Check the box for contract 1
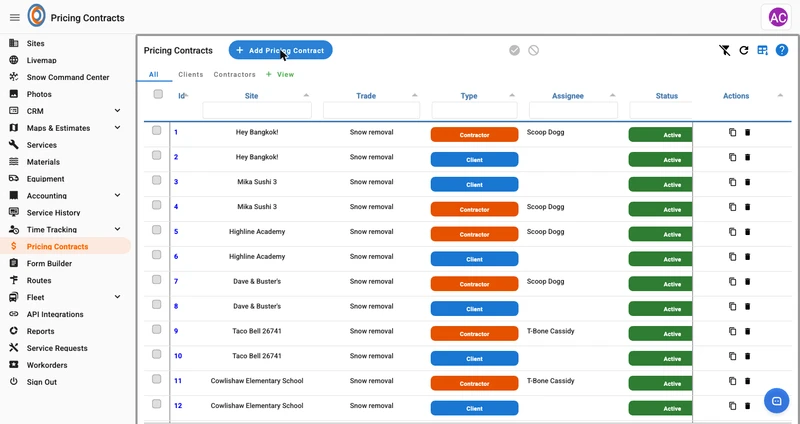The image size is (800, 424). 157,131
